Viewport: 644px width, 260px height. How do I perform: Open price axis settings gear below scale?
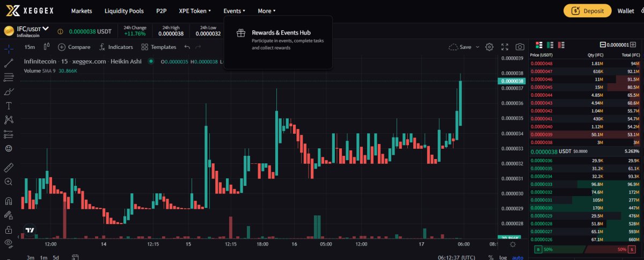click(513, 244)
